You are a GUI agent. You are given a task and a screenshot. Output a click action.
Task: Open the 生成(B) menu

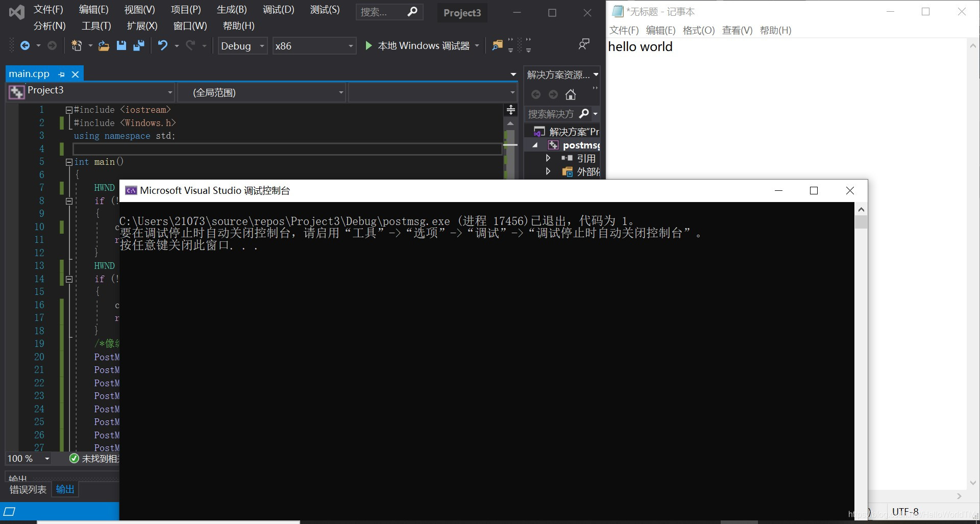point(232,10)
